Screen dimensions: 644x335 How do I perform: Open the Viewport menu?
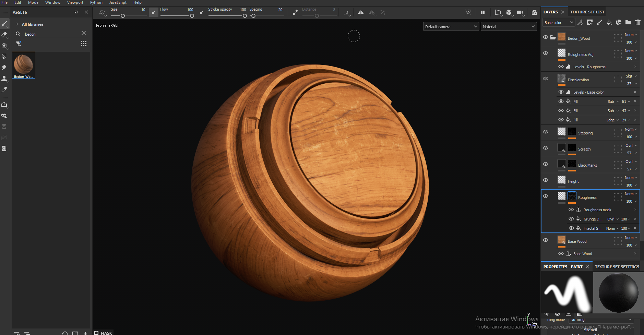click(x=75, y=2)
